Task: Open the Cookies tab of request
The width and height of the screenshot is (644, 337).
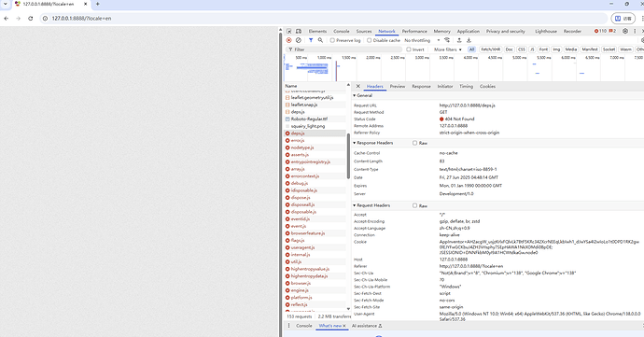Action: click(487, 86)
